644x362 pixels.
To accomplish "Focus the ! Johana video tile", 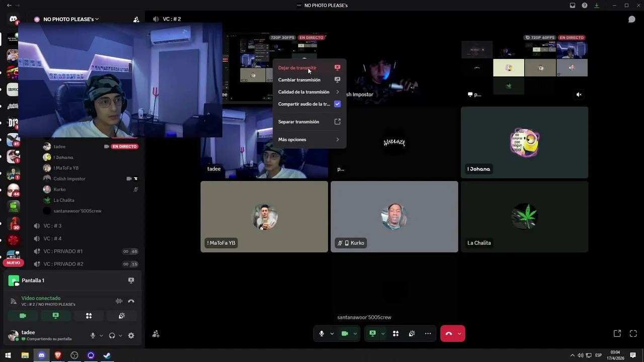I will tap(524, 142).
